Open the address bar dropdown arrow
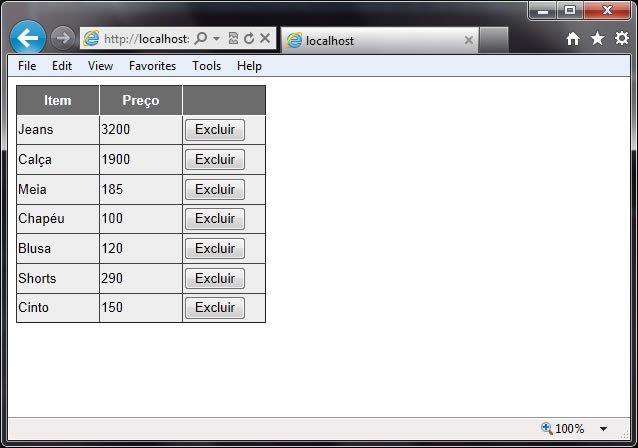Viewport: 638px width, 448px height. point(216,39)
